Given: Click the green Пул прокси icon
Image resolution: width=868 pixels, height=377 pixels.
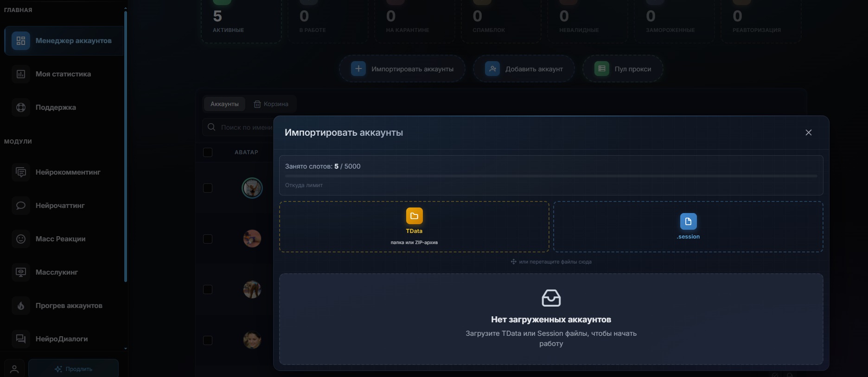Looking at the screenshot, I should coord(602,69).
